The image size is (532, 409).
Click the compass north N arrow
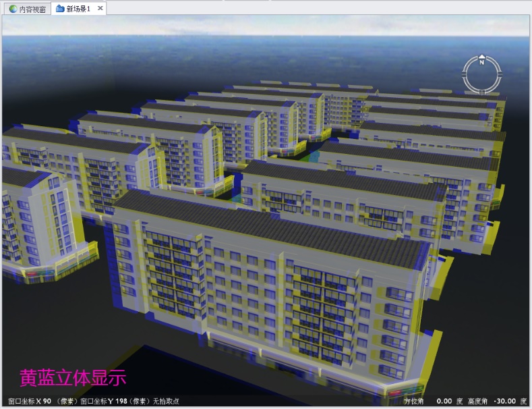(x=482, y=61)
